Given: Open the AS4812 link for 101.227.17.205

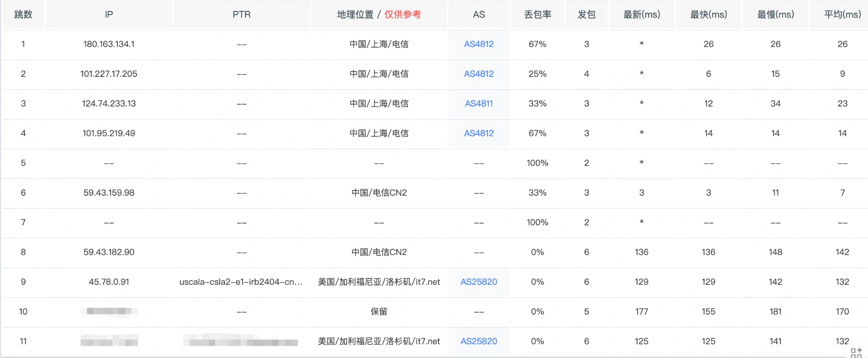Looking at the screenshot, I should (x=479, y=74).
